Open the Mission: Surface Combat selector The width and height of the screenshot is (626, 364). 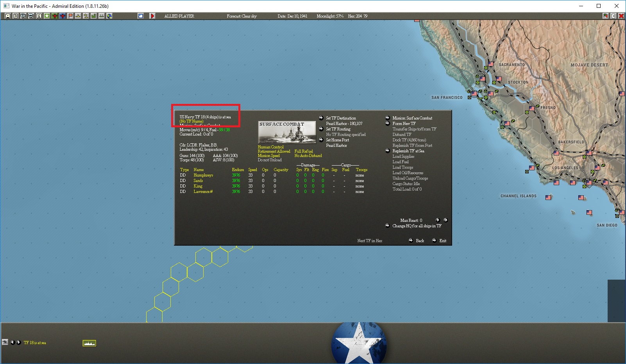413,118
